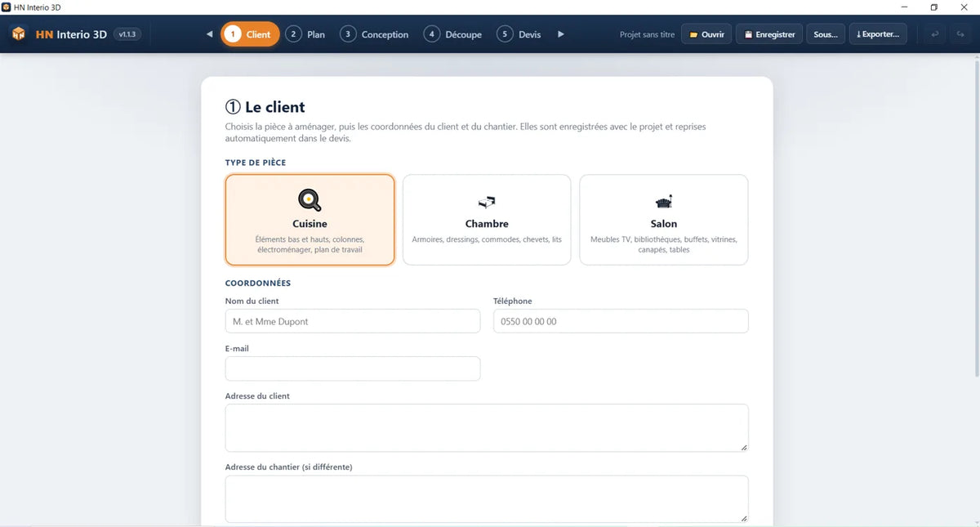This screenshot has width=980, height=527.
Task: Click the Enregistrer button
Action: point(769,34)
